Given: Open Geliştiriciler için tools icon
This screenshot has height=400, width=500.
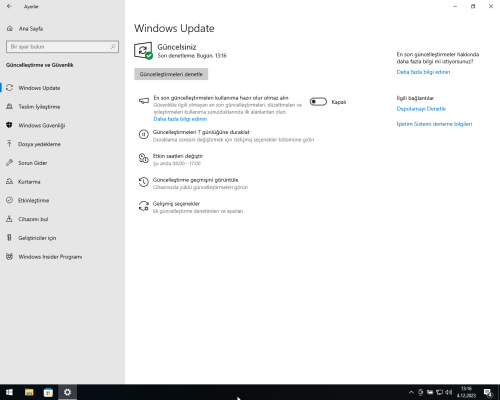Looking at the screenshot, I should click(x=9, y=238).
